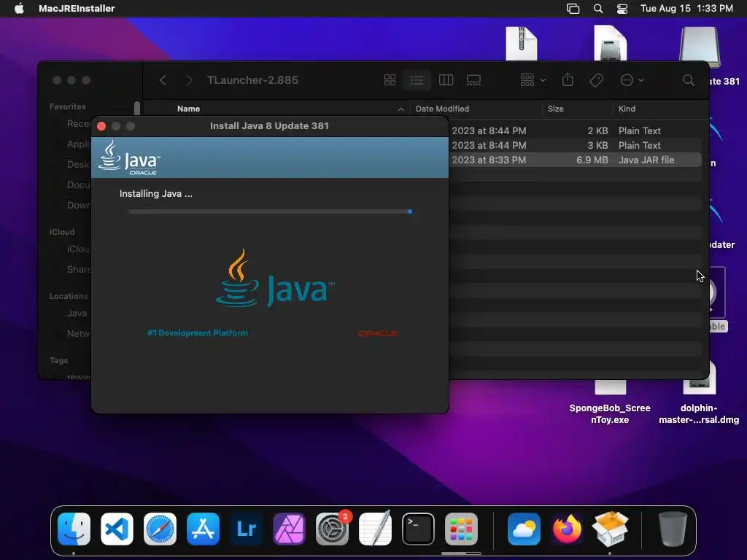747x560 pixels.
Task: Go back in the Finder window
Action: click(x=163, y=80)
